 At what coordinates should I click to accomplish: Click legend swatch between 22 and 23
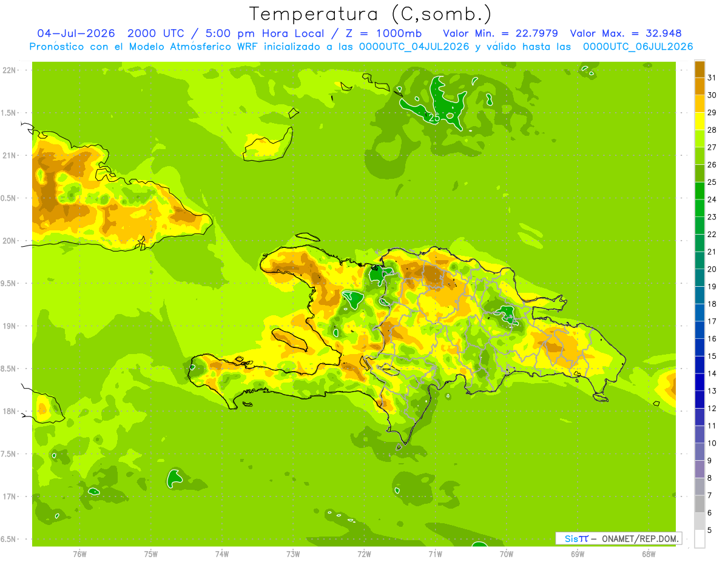(x=699, y=226)
